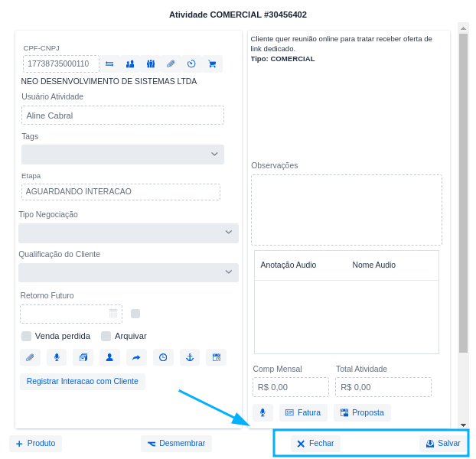Check the Venda perdida checkbox

[27, 336]
